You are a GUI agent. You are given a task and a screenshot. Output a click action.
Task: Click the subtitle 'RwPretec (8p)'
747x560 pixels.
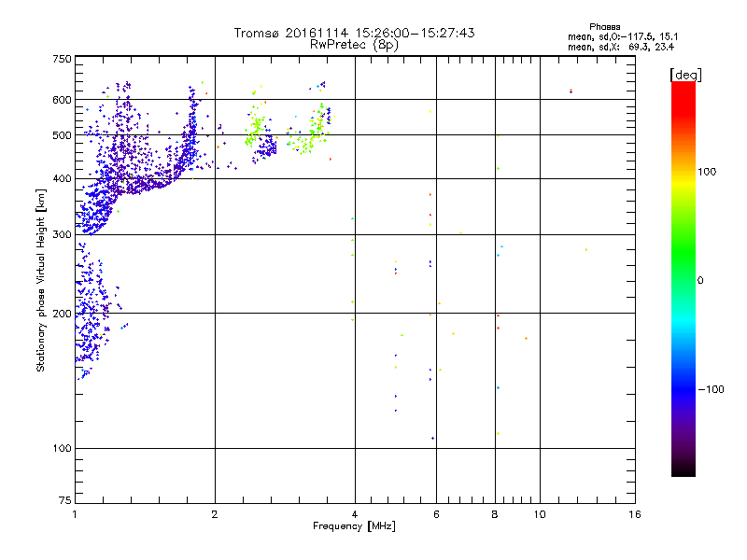(x=354, y=45)
